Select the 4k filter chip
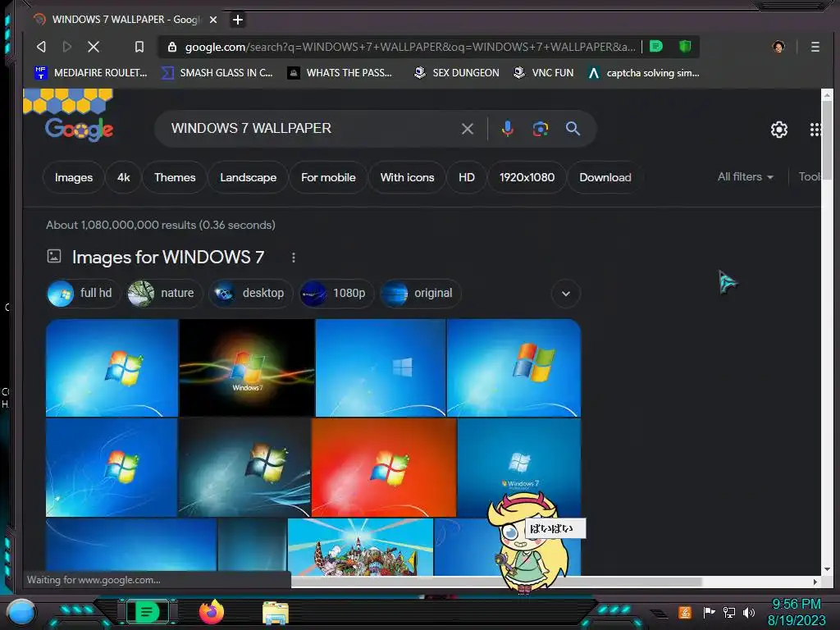This screenshot has width=840, height=630. coord(123,177)
